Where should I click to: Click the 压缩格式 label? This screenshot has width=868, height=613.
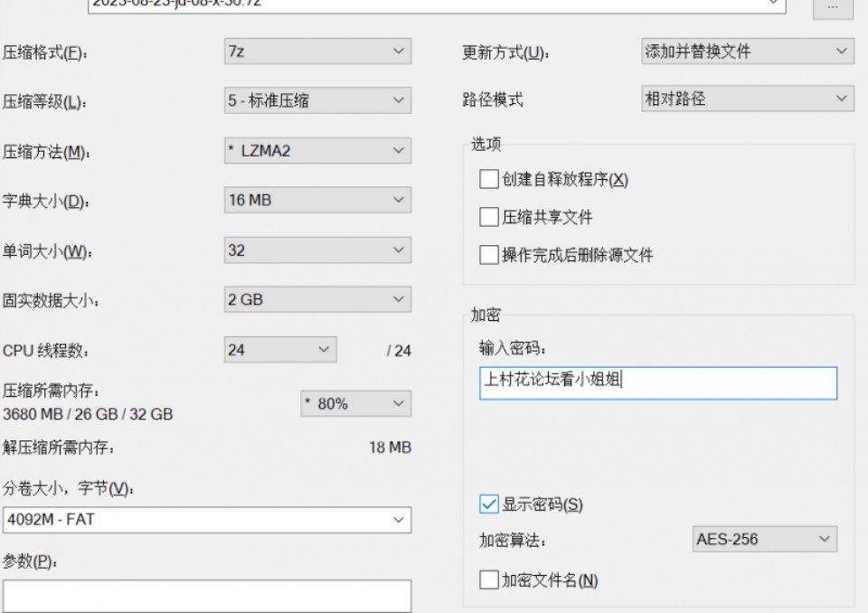point(45,52)
